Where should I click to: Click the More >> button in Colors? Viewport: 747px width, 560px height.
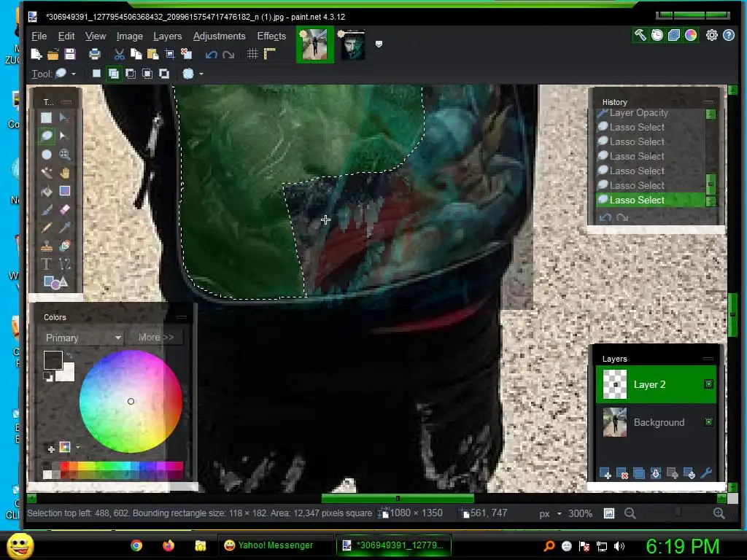tap(156, 337)
